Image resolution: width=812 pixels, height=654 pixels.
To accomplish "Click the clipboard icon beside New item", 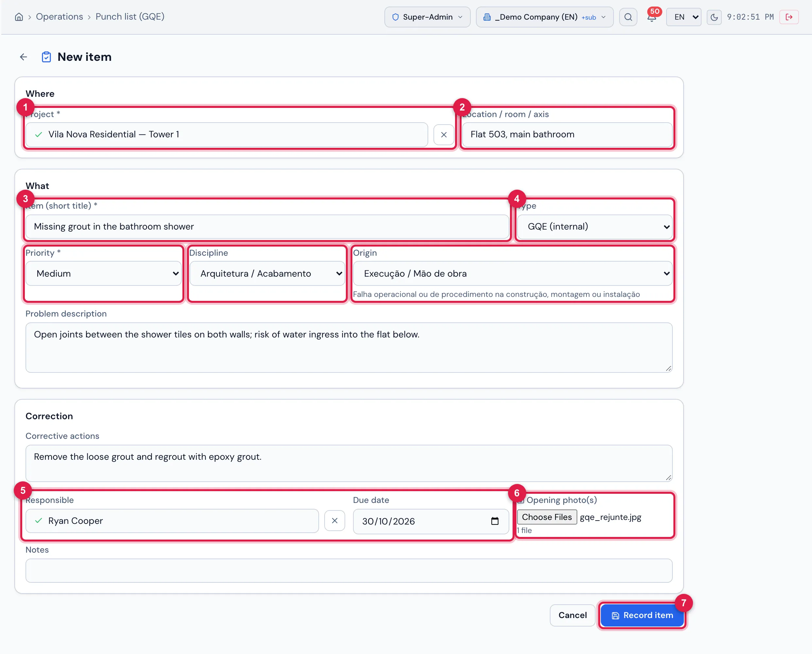I will [46, 57].
